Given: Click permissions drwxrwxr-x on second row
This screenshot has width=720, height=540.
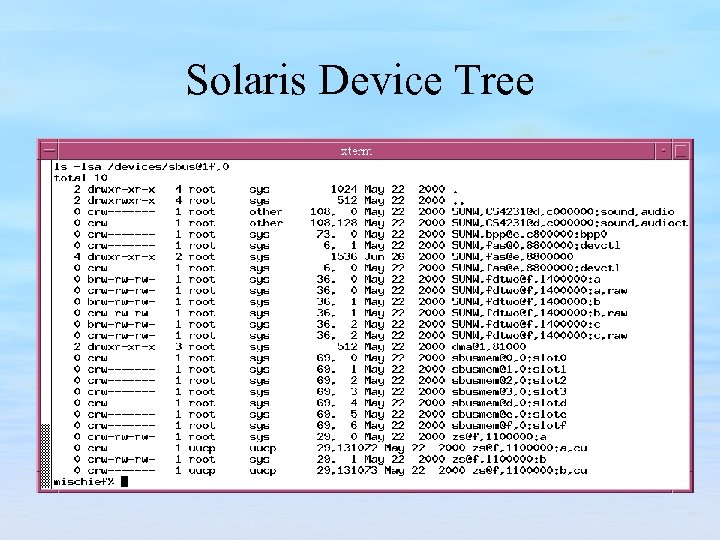Looking at the screenshot, I should pyautogui.click(x=121, y=200).
